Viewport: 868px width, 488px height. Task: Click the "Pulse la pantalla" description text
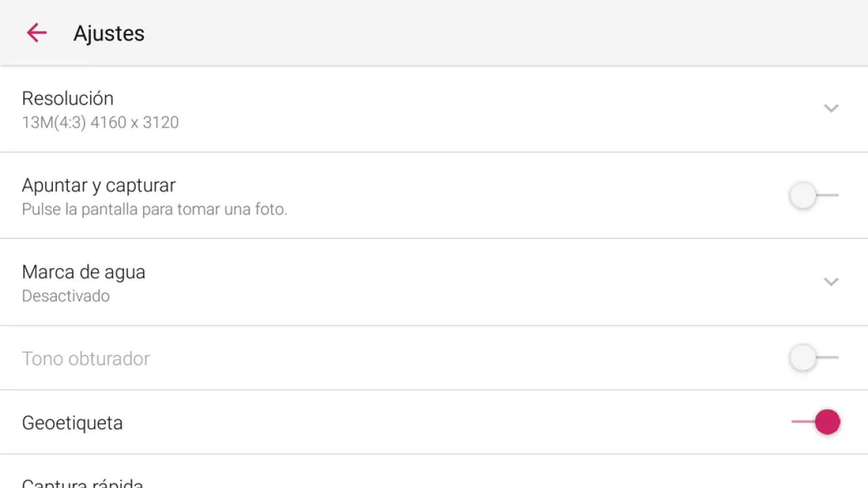tap(155, 209)
